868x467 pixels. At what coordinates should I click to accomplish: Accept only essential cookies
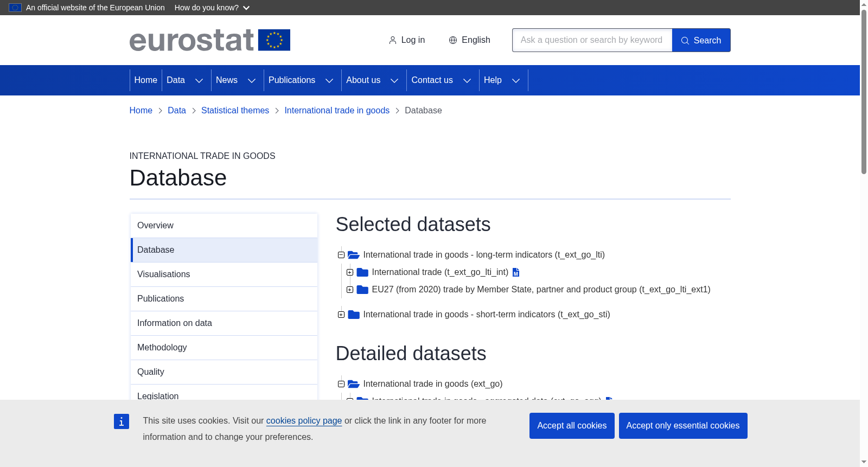(x=683, y=426)
